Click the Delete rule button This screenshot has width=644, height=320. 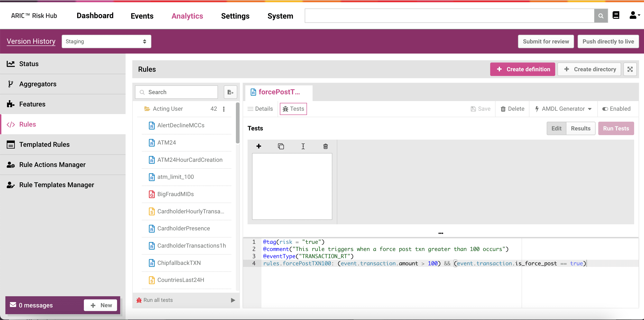point(512,109)
